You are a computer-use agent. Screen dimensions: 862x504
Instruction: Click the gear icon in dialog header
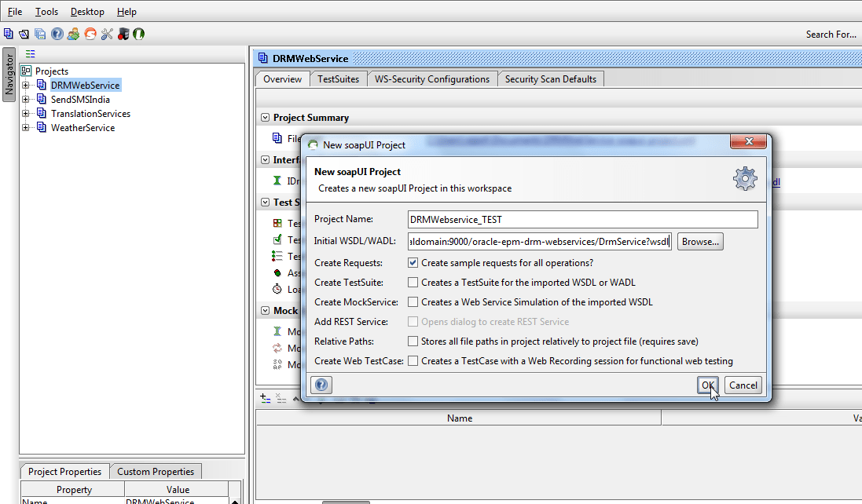pyautogui.click(x=745, y=178)
